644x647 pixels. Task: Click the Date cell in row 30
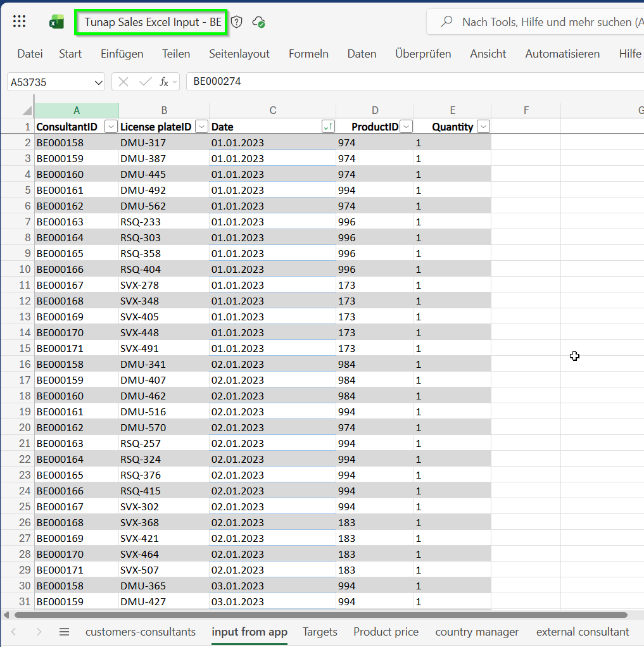coord(272,586)
